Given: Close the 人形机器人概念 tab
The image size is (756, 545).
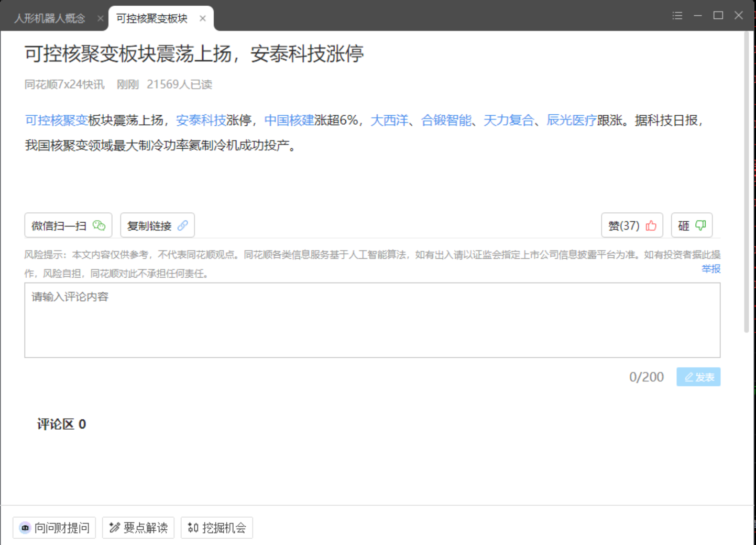Looking at the screenshot, I should tap(100, 18).
